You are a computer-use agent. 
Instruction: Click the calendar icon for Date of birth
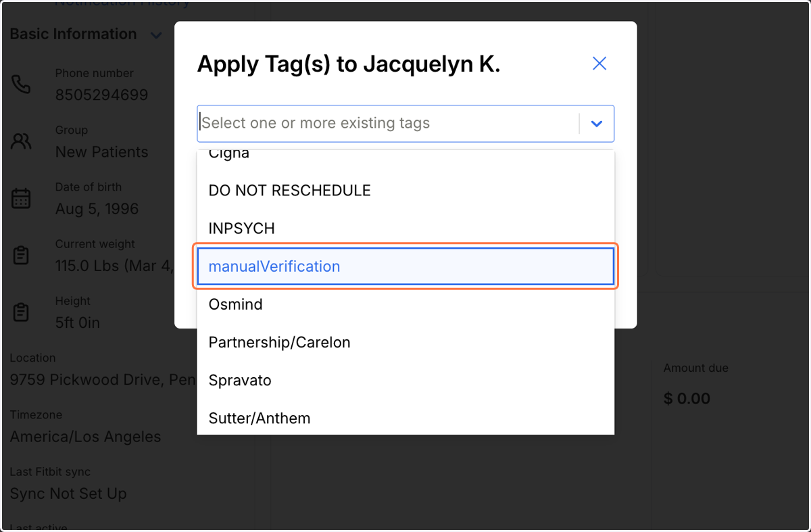pyautogui.click(x=21, y=199)
